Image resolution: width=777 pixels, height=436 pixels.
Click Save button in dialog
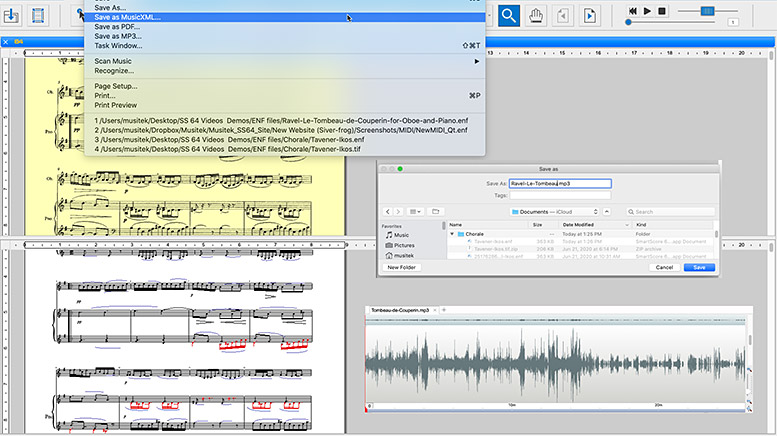[699, 267]
